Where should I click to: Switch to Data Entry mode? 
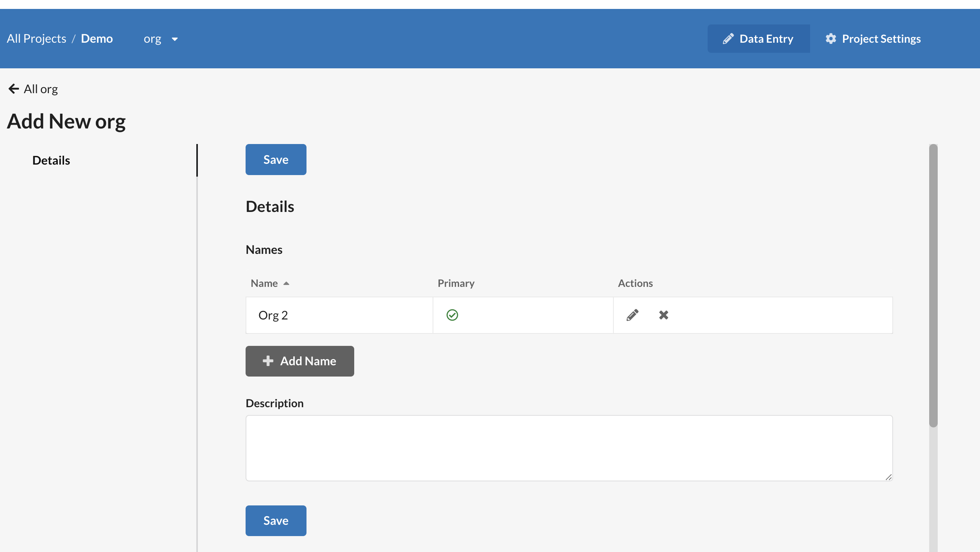(758, 39)
